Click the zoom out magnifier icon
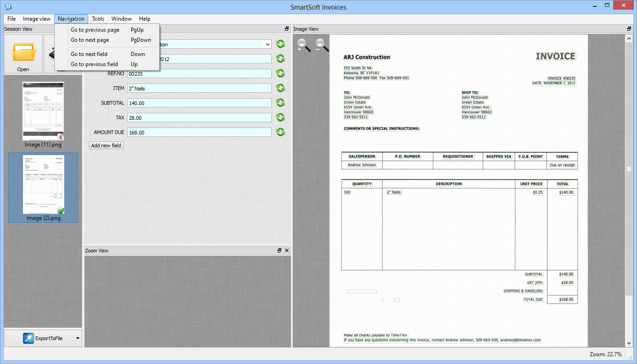Viewport: 637px width, 364px height. pyautogui.click(x=322, y=45)
